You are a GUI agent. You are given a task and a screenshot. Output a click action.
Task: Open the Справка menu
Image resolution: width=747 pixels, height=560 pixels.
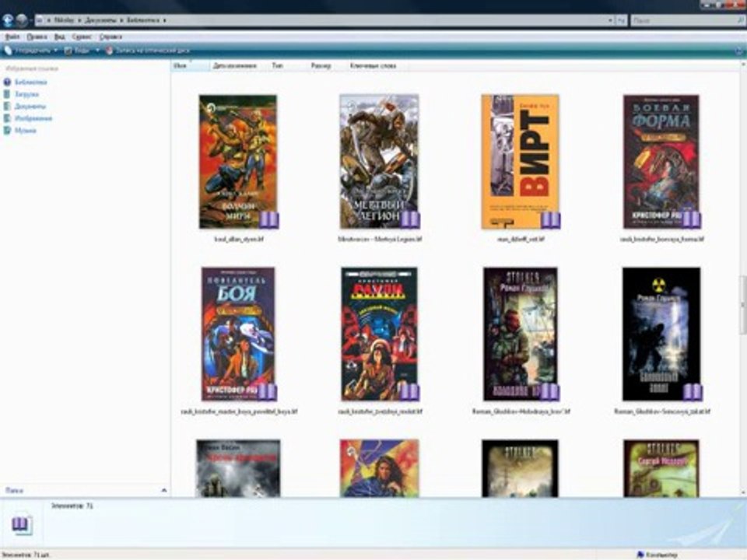[x=110, y=37]
